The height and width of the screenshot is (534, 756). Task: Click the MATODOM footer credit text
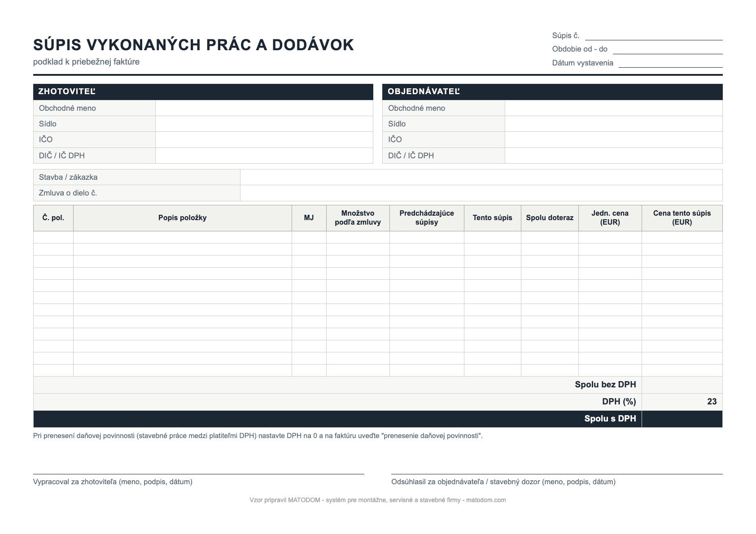click(378, 500)
